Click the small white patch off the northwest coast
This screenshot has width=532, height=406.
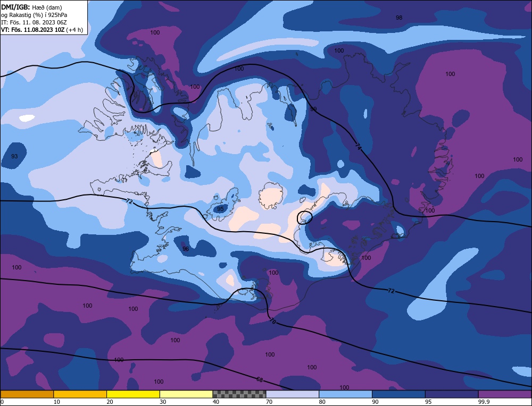(x=27, y=119)
